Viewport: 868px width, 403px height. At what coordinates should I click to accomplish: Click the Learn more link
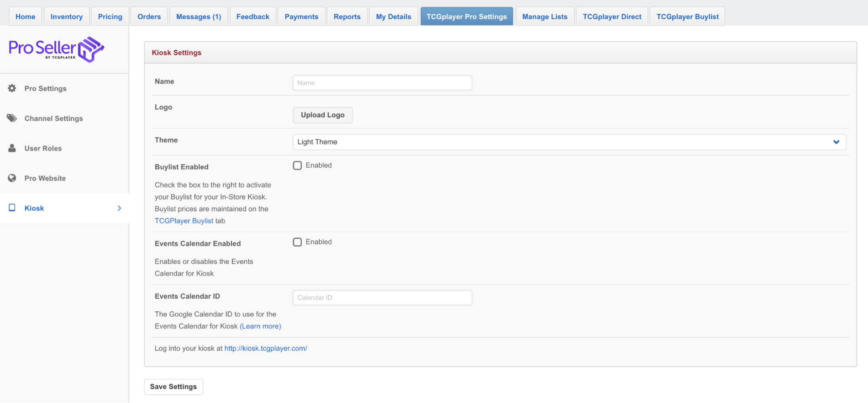tap(260, 326)
